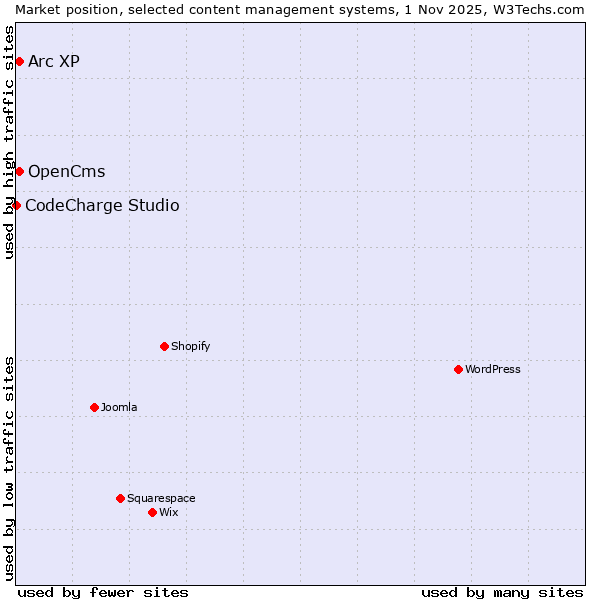Select the OpenCms label text
Image resolution: width=600 pixels, height=600 pixels.
66,171
